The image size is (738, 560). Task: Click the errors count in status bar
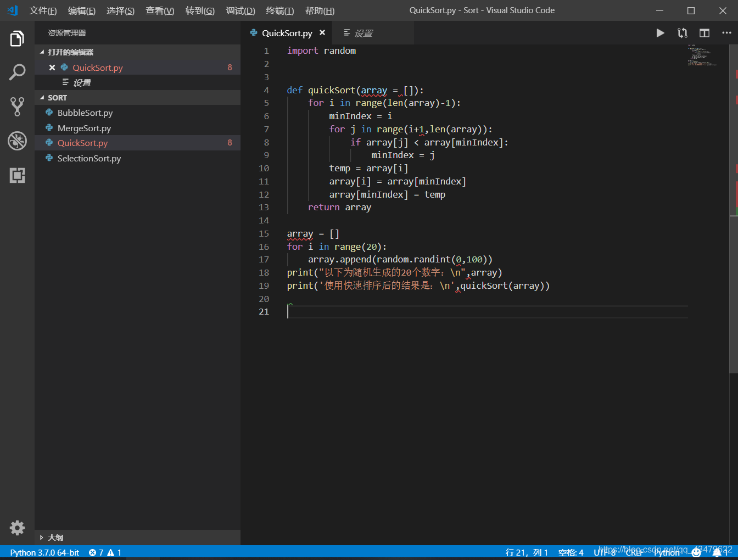[x=96, y=552]
